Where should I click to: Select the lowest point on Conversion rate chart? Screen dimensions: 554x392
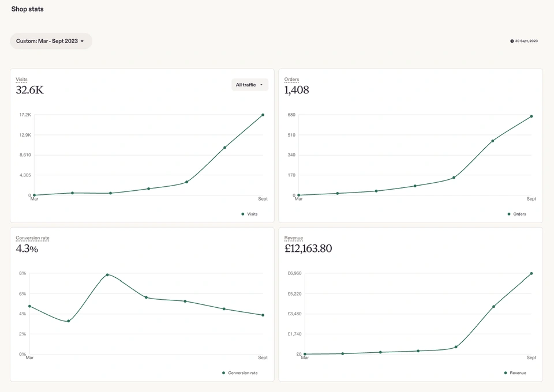coord(69,321)
